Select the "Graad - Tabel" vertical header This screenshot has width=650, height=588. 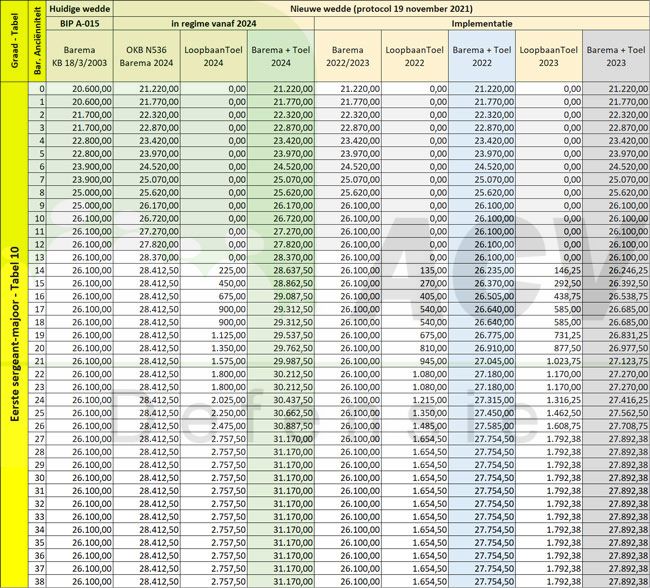click(15, 41)
